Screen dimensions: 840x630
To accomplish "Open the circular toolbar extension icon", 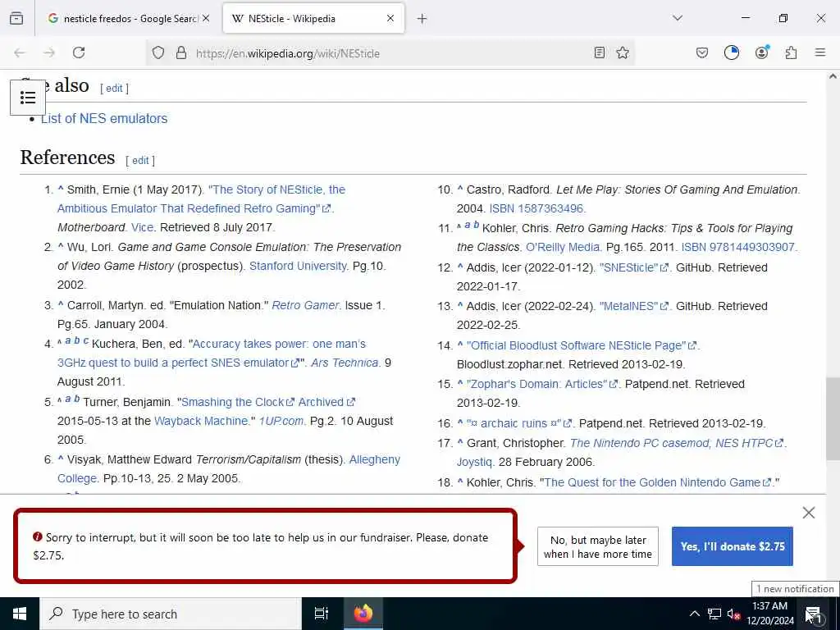I will pos(731,52).
